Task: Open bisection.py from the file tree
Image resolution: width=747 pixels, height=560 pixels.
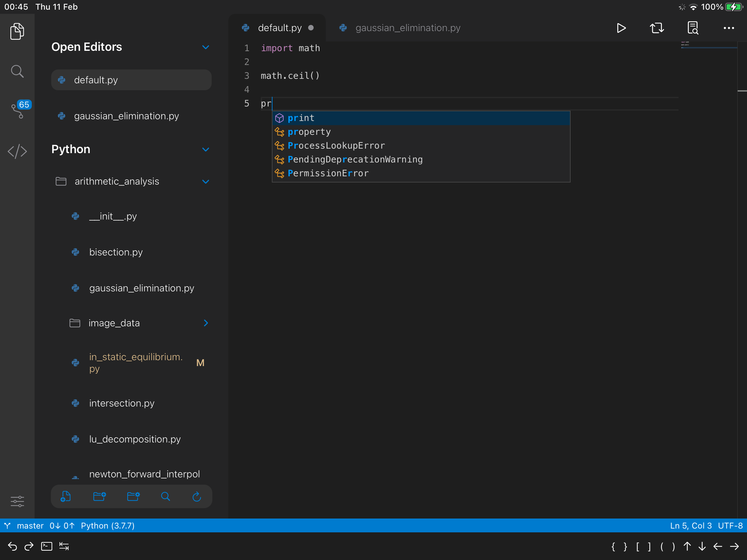Action: click(116, 252)
